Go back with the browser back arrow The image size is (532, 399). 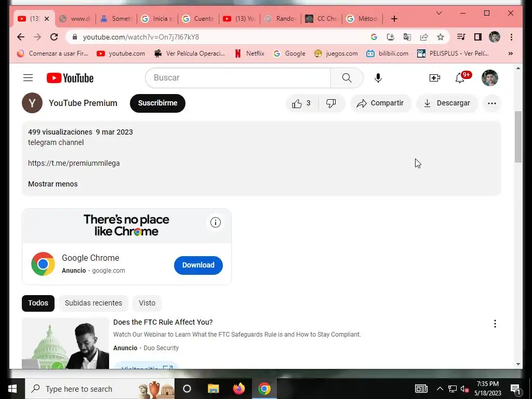[x=21, y=37]
